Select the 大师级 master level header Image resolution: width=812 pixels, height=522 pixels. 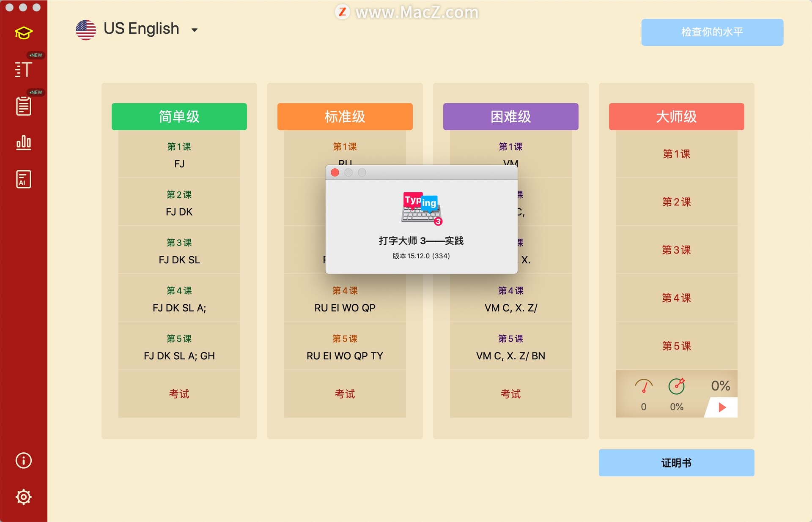point(677,117)
